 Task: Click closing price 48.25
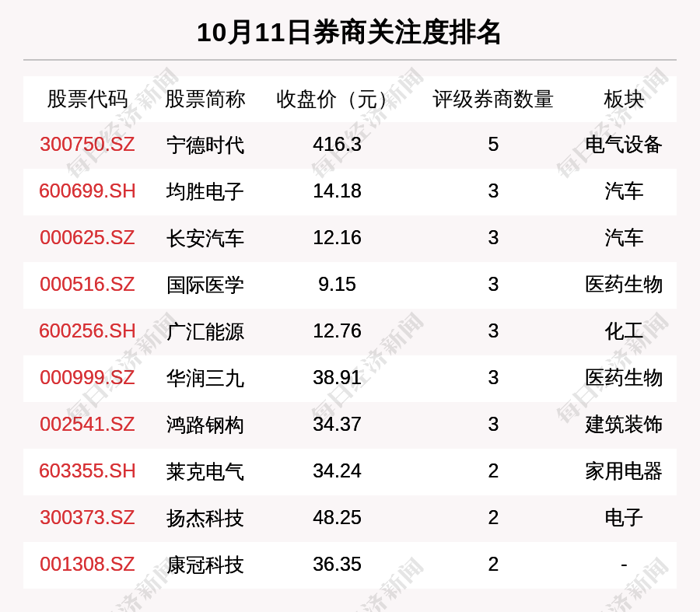click(x=337, y=518)
